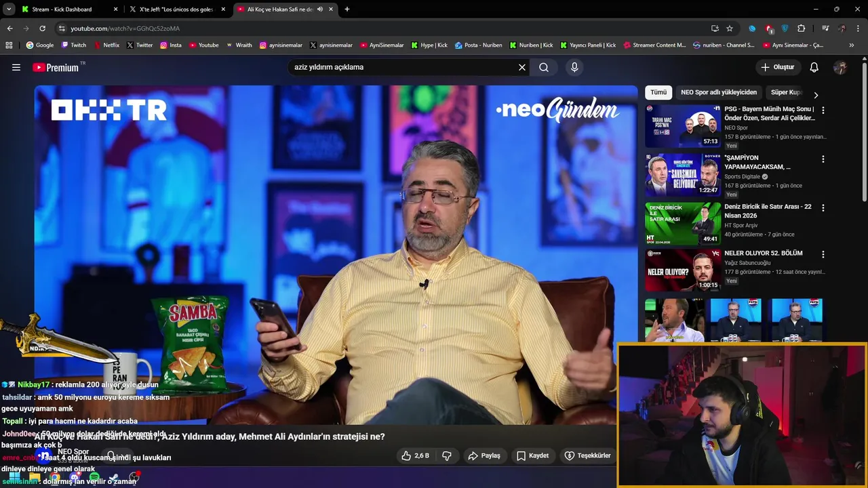Viewport: 868px width, 488px height.
Task: Open the tab search dropdown arrow
Action: (x=9, y=9)
